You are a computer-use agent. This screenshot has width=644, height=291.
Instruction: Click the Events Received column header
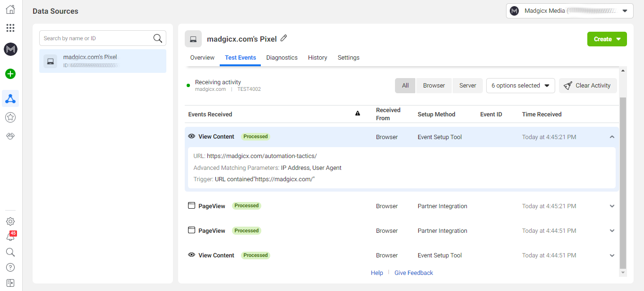[210, 115]
